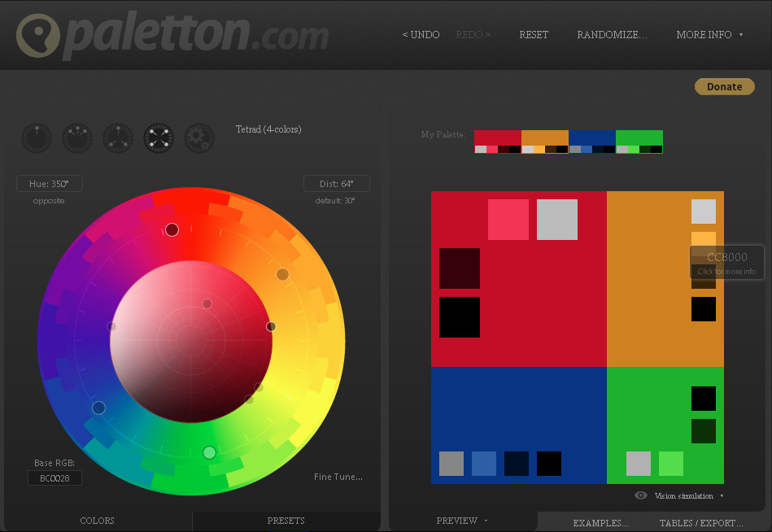The width and height of the screenshot is (772, 532).
Task: Open the Vision simulation dropdown arrow
Action: click(x=722, y=495)
